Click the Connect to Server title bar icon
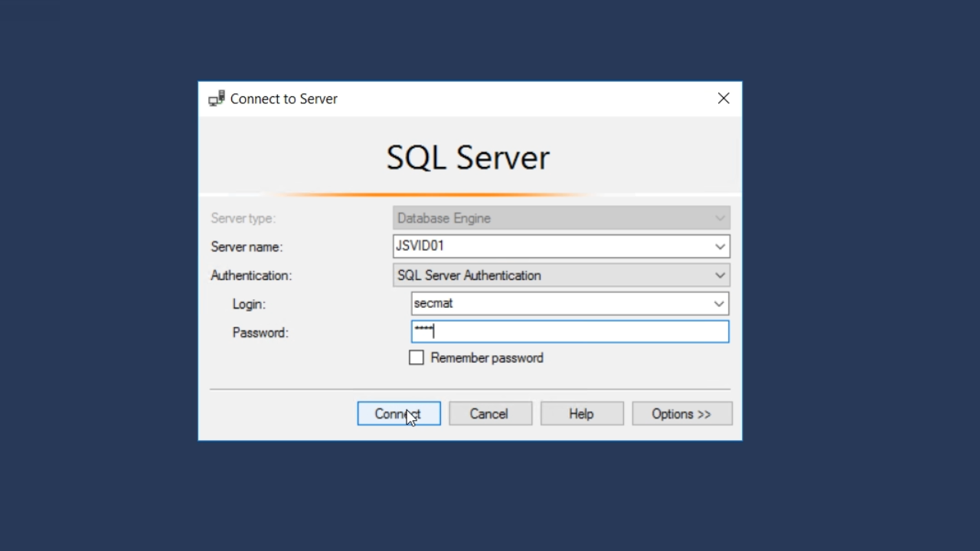Screen dimensions: 980x551 pyautogui.click(x=217, y=99)
